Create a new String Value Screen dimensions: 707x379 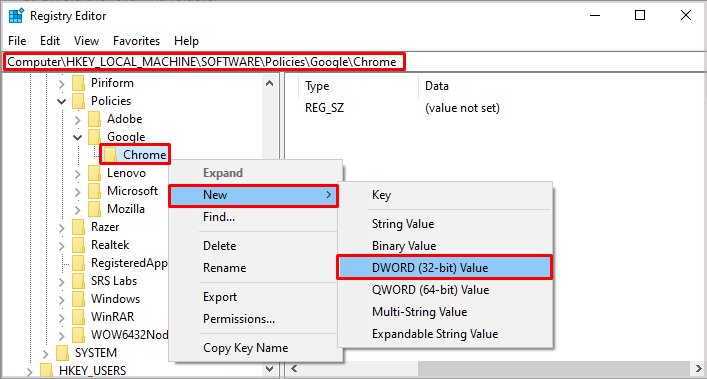[x=445, y=224]
